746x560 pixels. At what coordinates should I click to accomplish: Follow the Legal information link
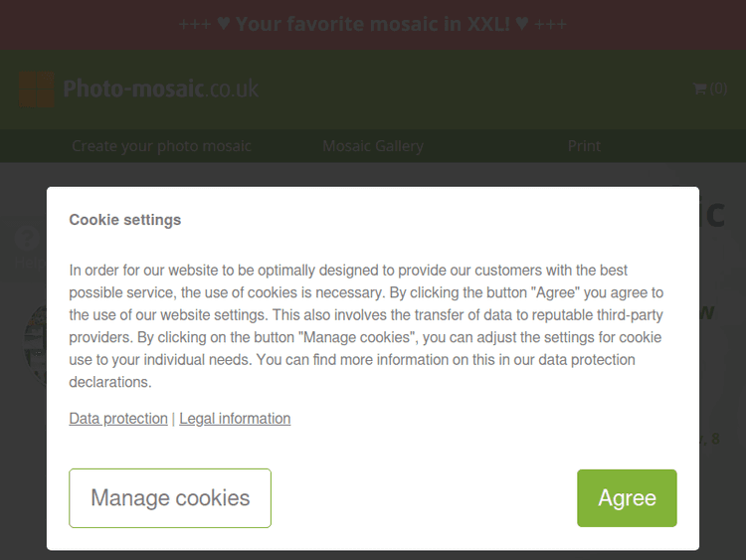pos(235,419)
